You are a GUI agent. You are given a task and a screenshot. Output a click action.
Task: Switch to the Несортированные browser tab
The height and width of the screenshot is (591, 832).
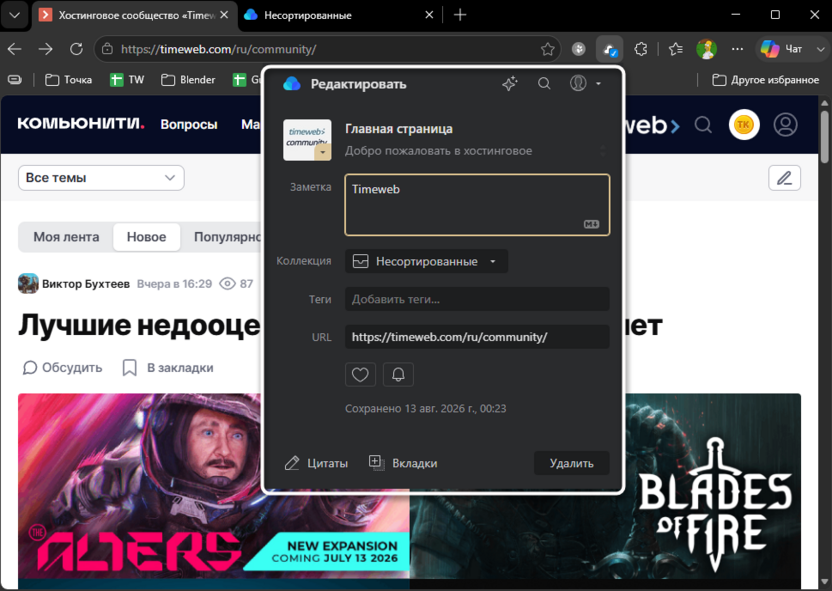340,15
